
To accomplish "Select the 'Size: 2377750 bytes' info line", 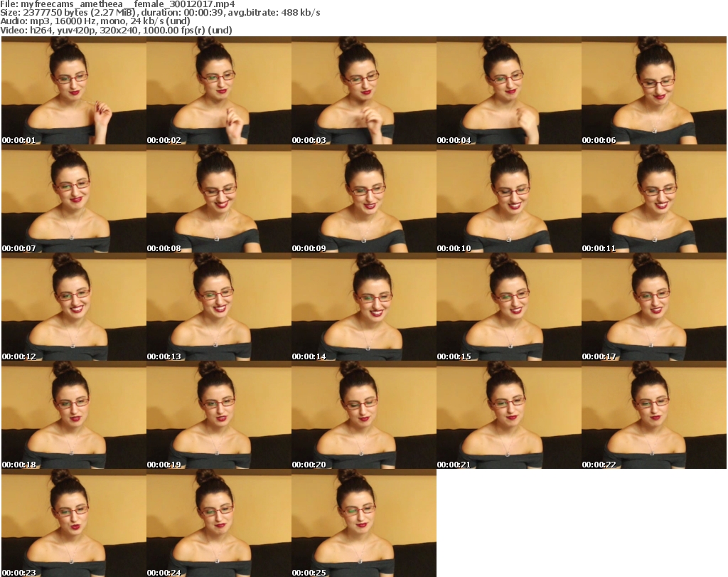I will (160, 13).
